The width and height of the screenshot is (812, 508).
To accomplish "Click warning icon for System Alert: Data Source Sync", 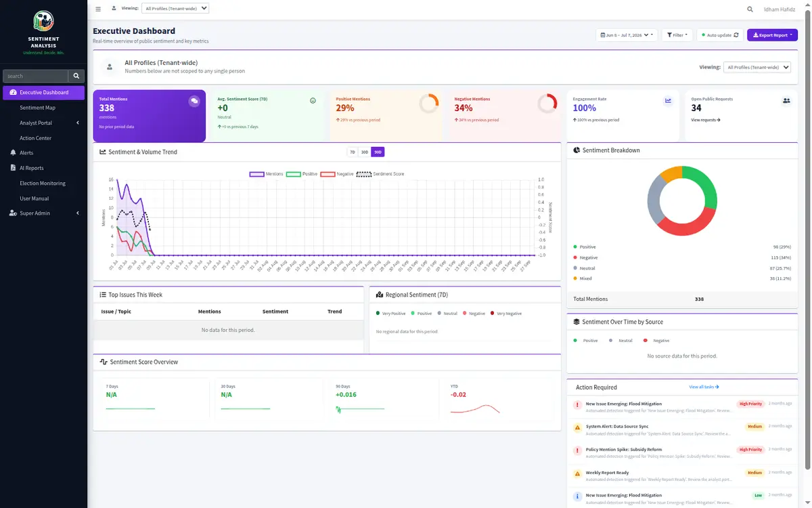I will pyautogui.click(x=577, y=427).
